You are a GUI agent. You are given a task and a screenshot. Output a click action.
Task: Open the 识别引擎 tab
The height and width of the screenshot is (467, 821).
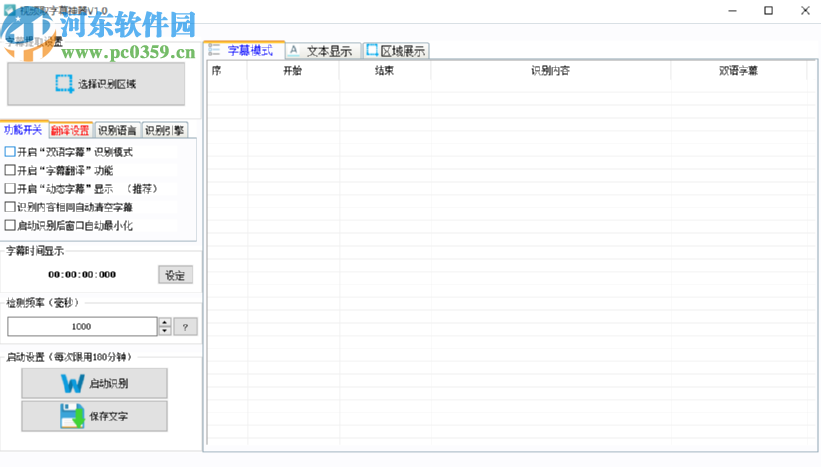164,130
